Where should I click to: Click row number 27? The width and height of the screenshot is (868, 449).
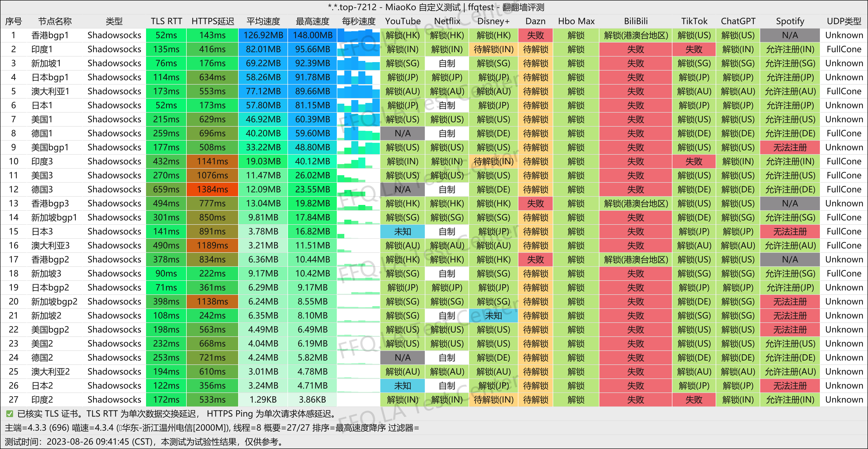pyautogui.click(x=14, y=399)
